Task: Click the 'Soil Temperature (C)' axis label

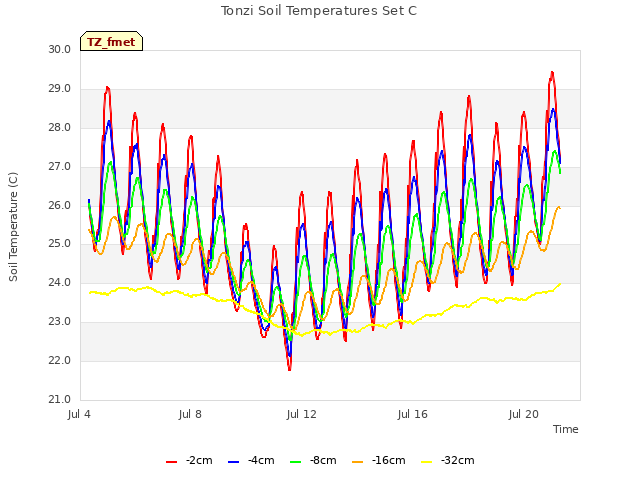Action: [13, 227]
